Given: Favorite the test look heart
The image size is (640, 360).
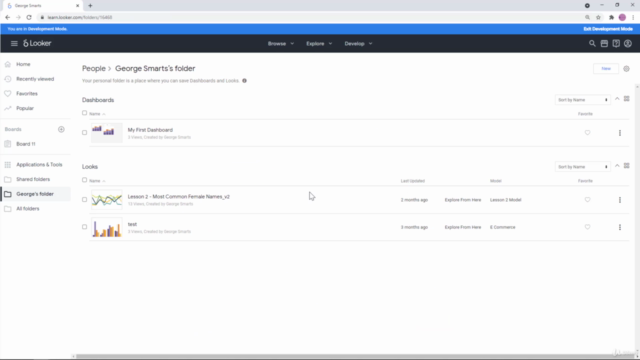Looking at the screenshot, I should 587,227.
